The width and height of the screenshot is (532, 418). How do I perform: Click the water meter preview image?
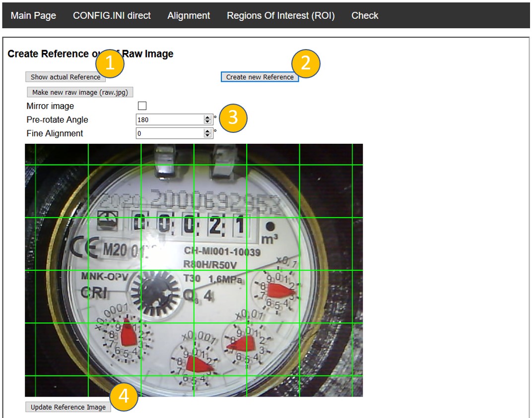point(194,270)
